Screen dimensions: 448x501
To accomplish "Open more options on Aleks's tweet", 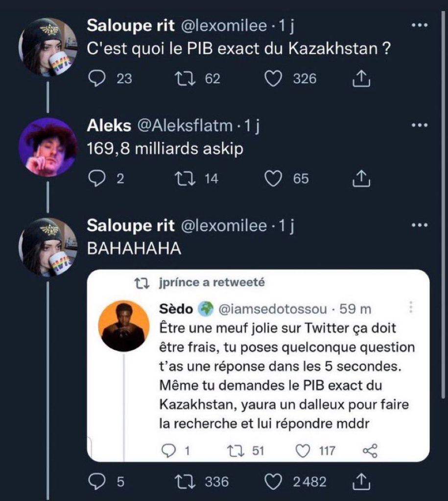I will point(420,126).
